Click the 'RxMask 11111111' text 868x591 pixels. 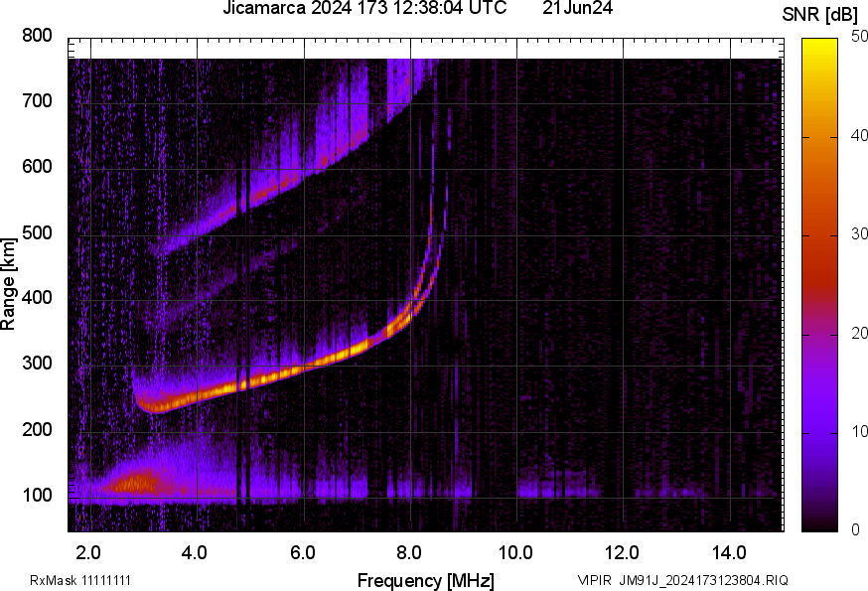[80, 580]
